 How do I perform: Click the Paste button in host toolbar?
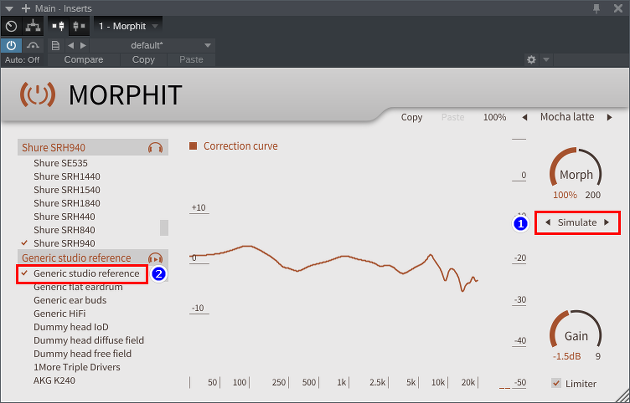[191, 60]
